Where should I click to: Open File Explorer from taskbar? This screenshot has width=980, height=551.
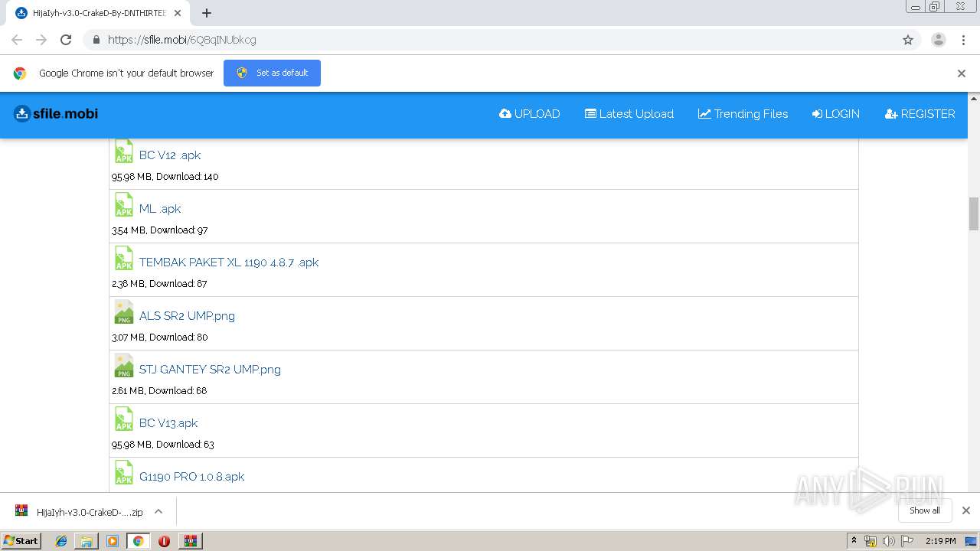tap(87, 541)
